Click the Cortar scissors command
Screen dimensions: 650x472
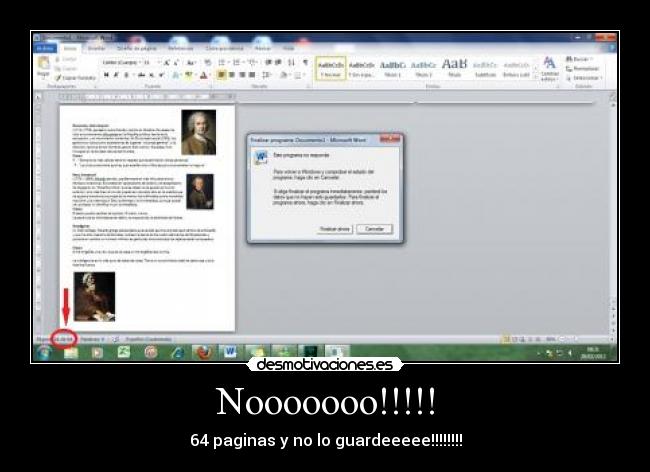pos(66,60)
